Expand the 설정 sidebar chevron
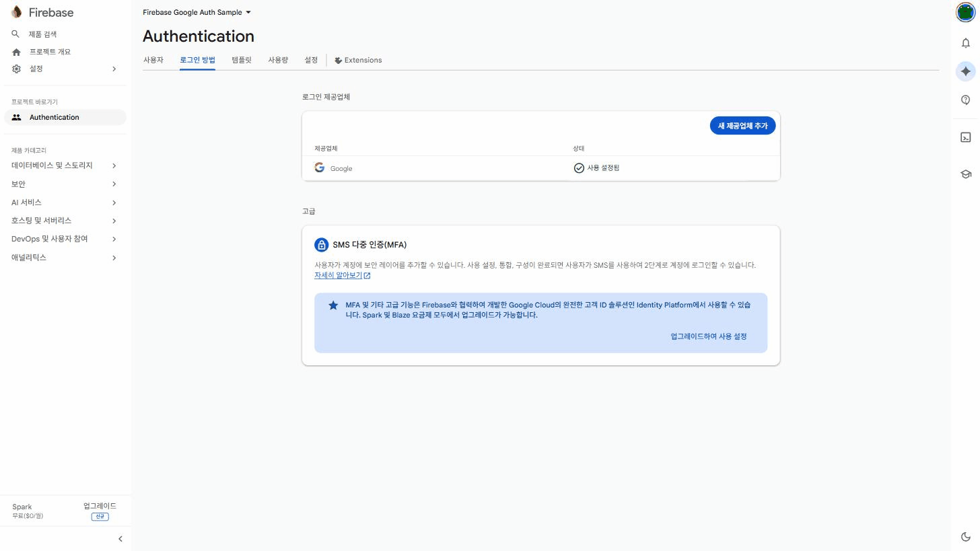This screenshot has width=980, height=551. click(x=114, y=69)
